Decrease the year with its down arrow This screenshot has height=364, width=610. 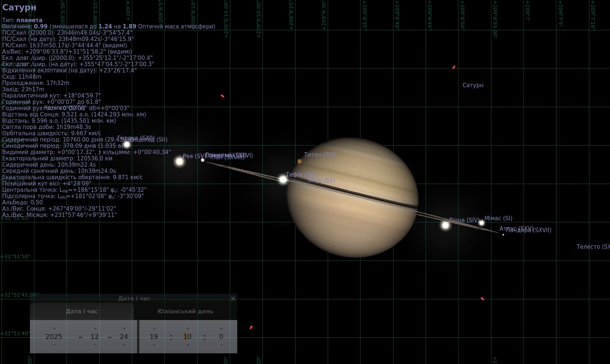pyautogui.click(x=54, y=345)
